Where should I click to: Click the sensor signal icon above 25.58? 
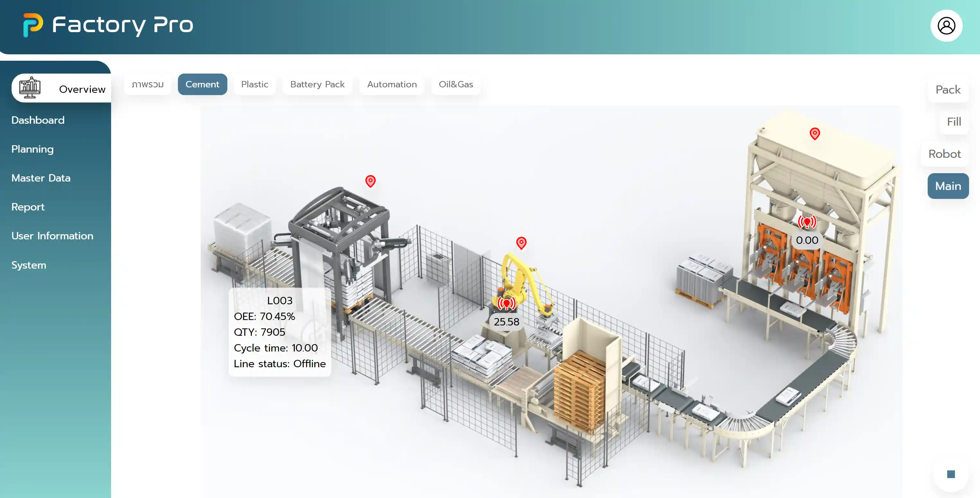506,303
